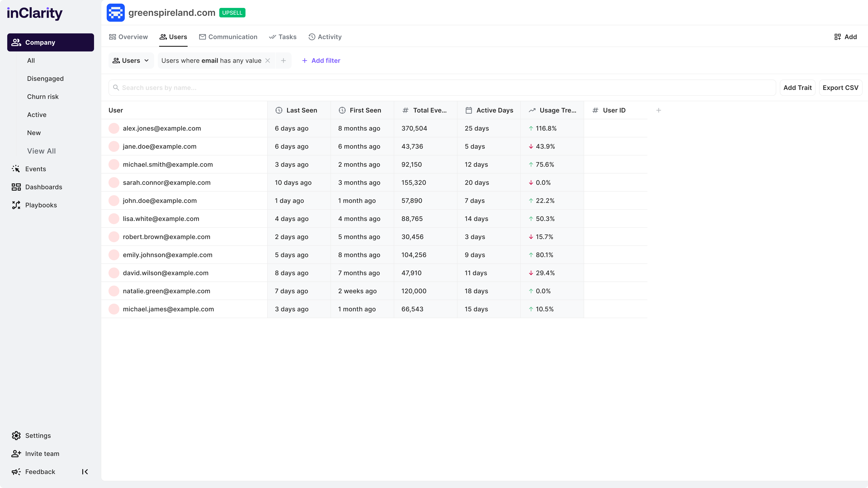
Task: Click the Add filter link
Action: [321, 61]
